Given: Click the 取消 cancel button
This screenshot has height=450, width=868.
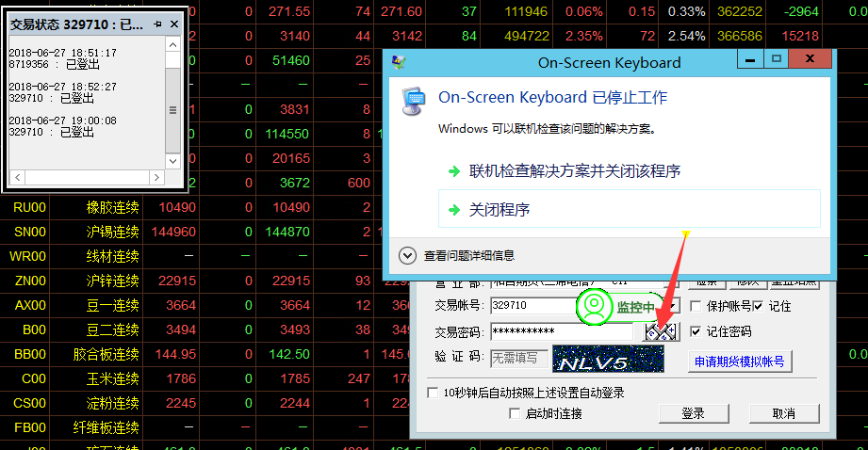Looking at the screenshot, I should [x=784, y=413].
